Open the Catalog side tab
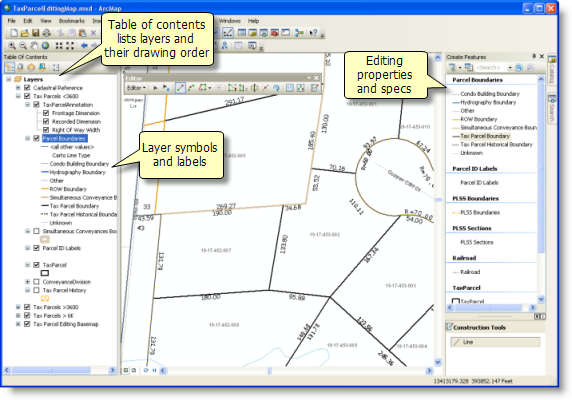Viewport: 572px width, 400px height. tap(552, 69)
